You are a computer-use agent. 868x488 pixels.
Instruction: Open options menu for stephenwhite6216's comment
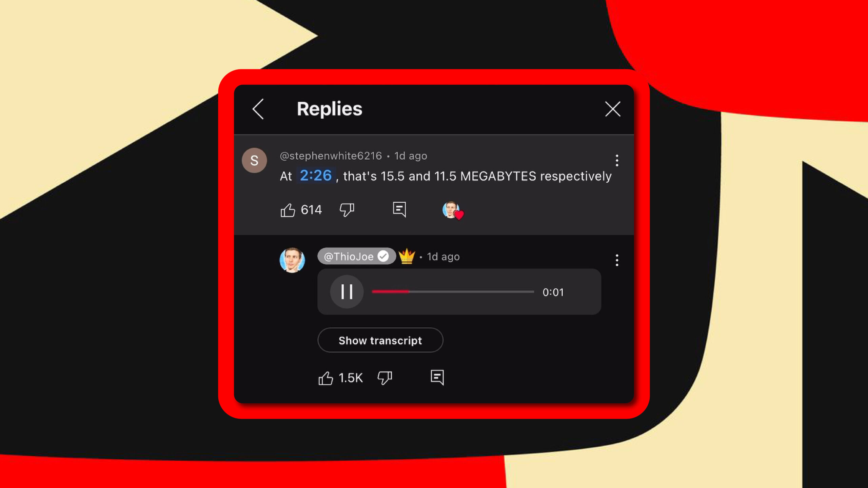click(x=617, y=160)
